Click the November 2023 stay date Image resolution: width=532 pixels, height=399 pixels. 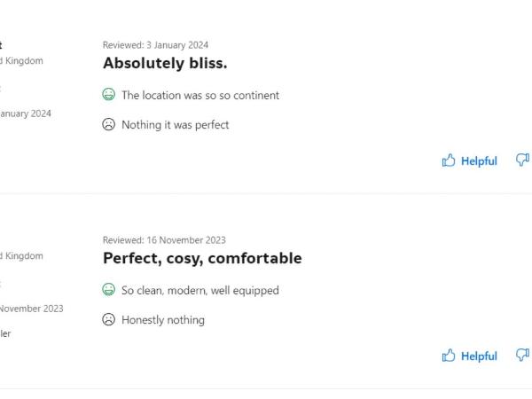tap(32, 309)
